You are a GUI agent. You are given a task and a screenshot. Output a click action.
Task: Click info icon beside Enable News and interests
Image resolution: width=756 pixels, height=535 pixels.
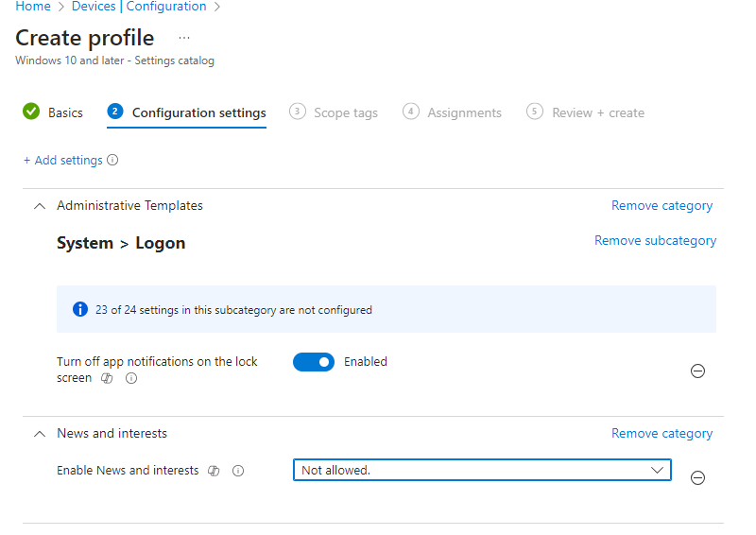click(238, 471)
